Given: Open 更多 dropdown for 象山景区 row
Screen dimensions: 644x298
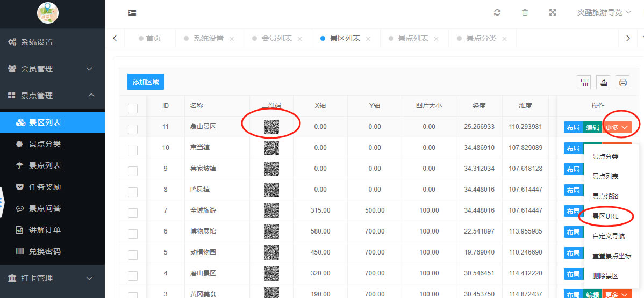Looking at the screenshot, I should pyautogui.click(x=617, y=127).
